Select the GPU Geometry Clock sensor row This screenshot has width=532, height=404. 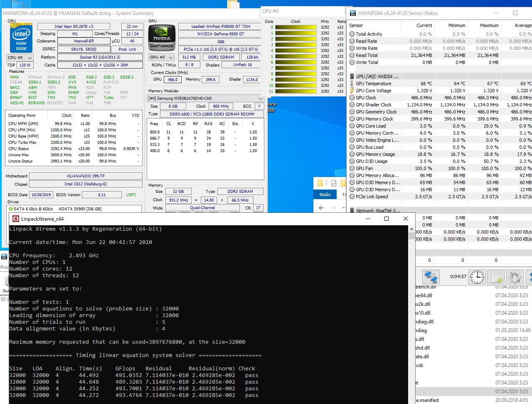tap(440, 112)
